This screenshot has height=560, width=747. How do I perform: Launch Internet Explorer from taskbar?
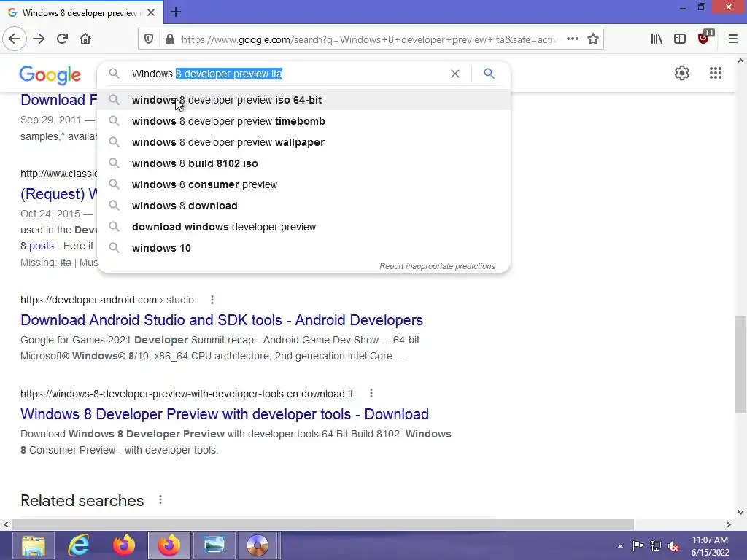coord(79,545)
